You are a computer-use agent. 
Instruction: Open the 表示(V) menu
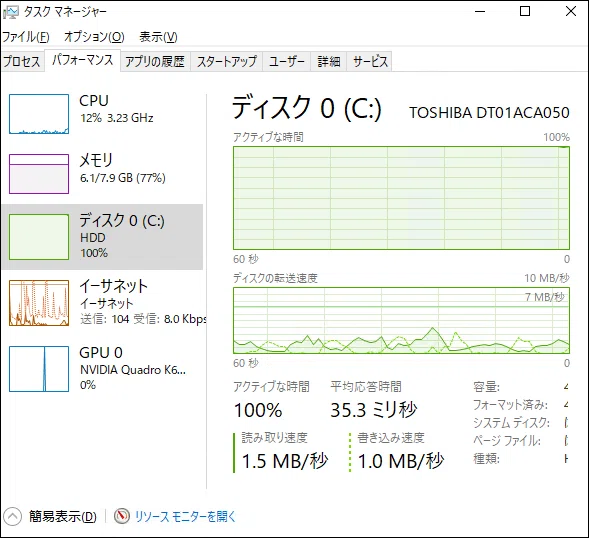click(158, 36)
